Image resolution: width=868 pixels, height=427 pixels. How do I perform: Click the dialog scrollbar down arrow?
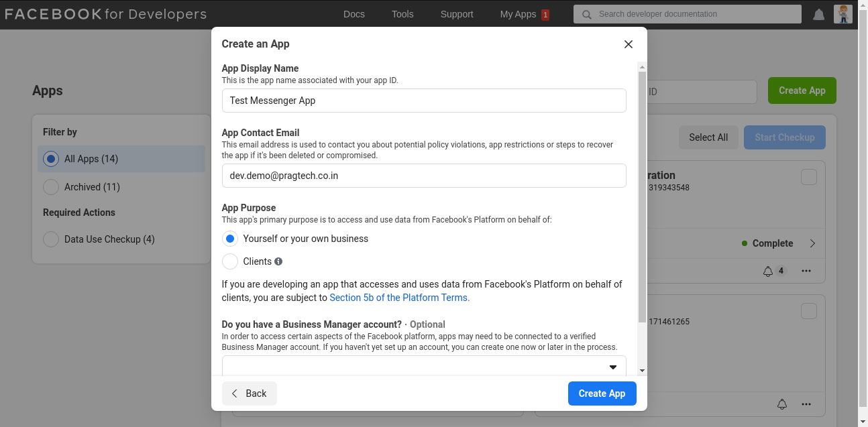pos(642,370)
